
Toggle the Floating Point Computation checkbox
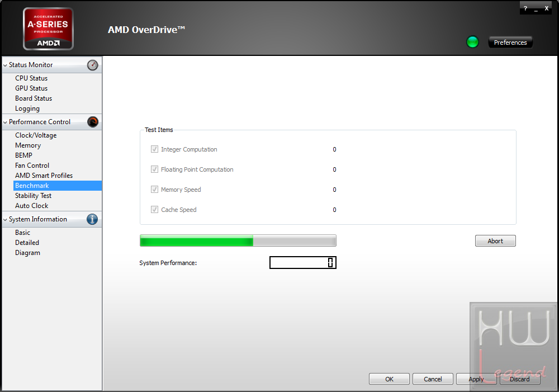154,169
